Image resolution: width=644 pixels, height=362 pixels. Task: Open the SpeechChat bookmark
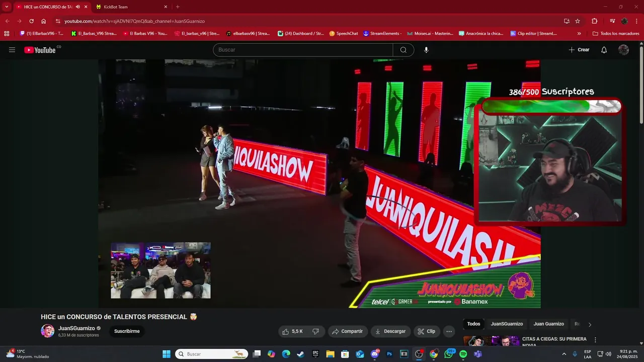point(344,34)
